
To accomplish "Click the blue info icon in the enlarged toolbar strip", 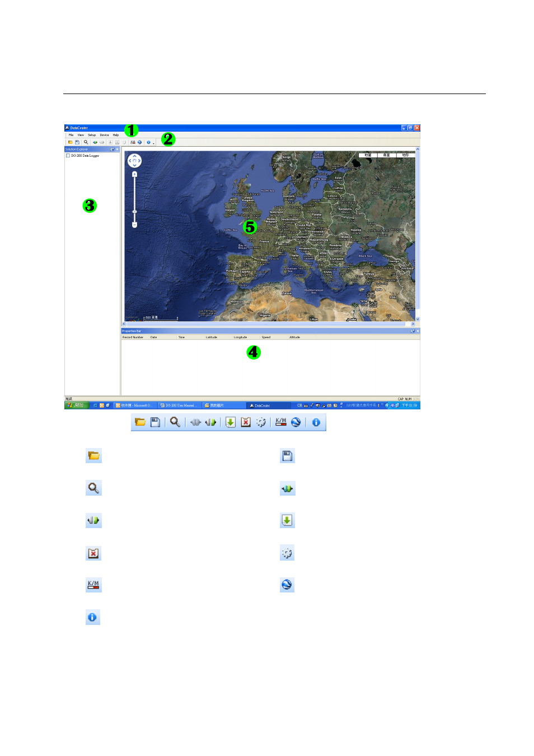I will [316, 422].
